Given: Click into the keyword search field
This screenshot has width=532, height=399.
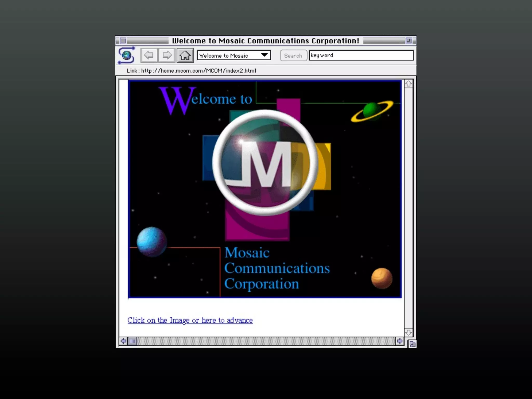Looking at the screenshot, I should point(361,55).
